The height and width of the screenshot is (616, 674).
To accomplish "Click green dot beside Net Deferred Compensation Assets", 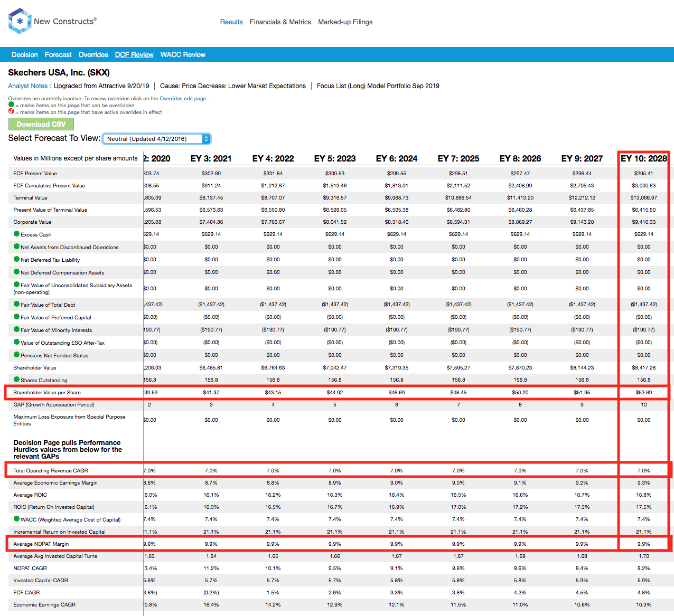I will (x=16, y=272).
